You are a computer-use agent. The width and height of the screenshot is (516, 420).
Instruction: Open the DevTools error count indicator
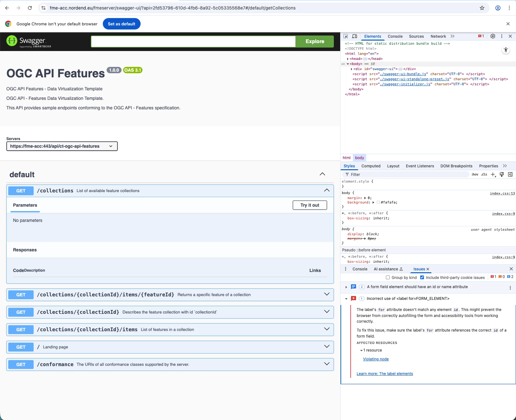point(481,36)
